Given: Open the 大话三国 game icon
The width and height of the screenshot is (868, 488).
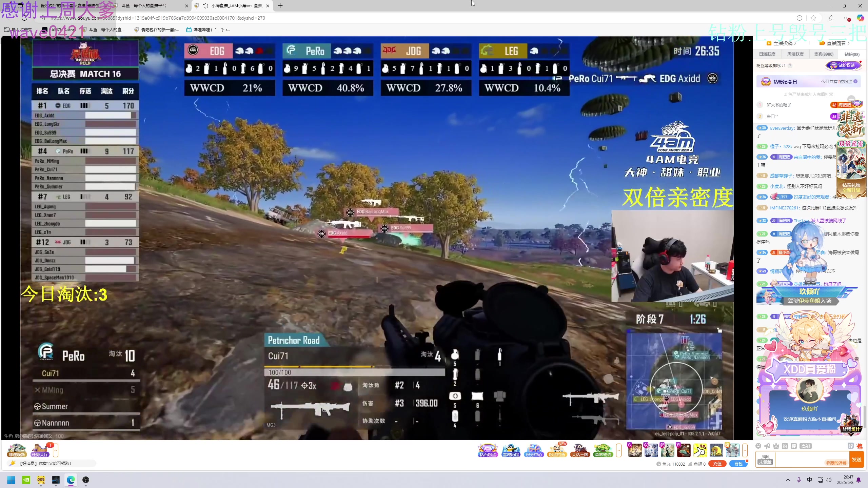Looking at the screenshot, I should tap(580, 450).
